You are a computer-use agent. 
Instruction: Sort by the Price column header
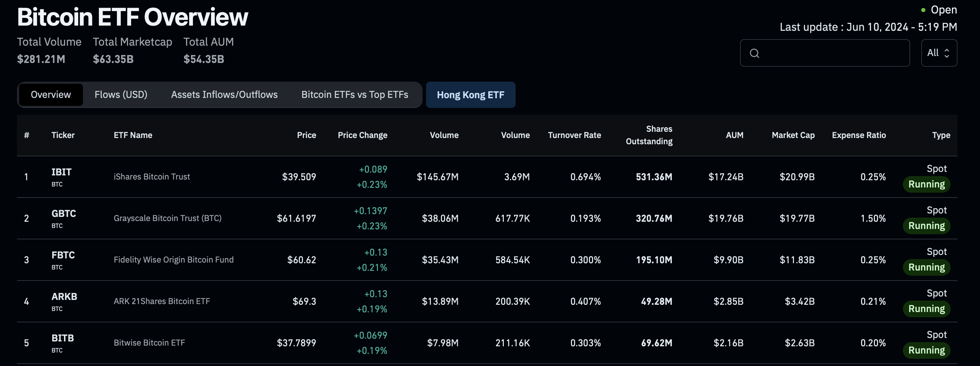coord(306,135)
